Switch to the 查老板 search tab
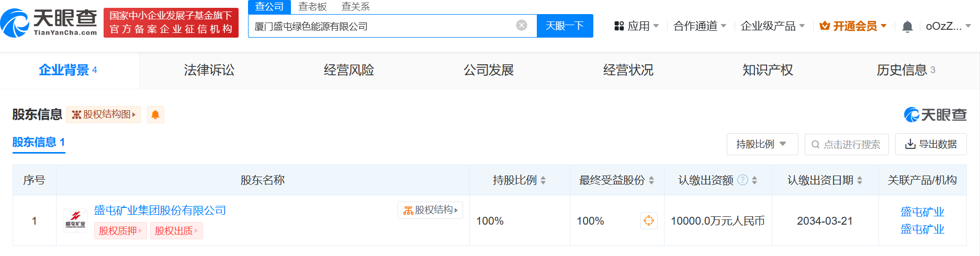 pos(312,7)
